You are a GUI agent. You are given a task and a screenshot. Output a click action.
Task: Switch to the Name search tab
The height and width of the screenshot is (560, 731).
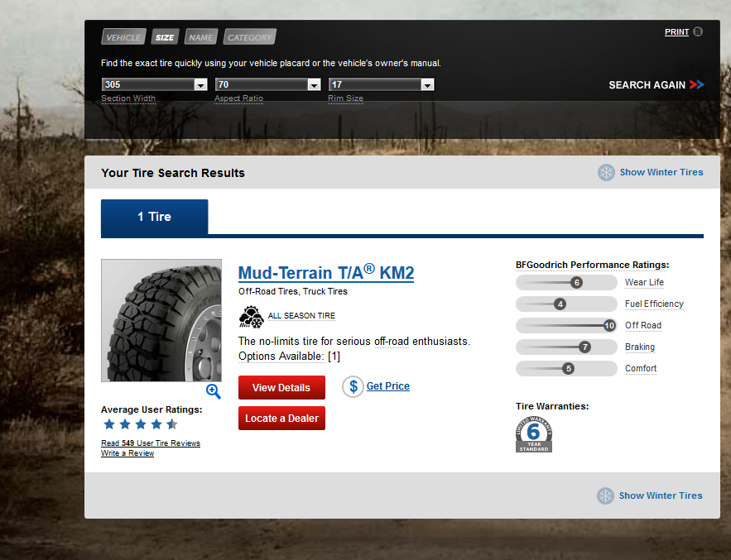200,37
